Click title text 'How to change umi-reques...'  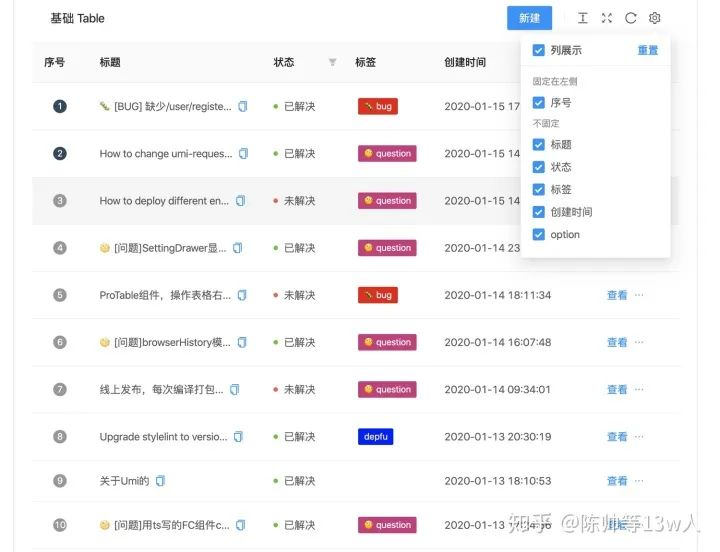click(x=166, y=153)
